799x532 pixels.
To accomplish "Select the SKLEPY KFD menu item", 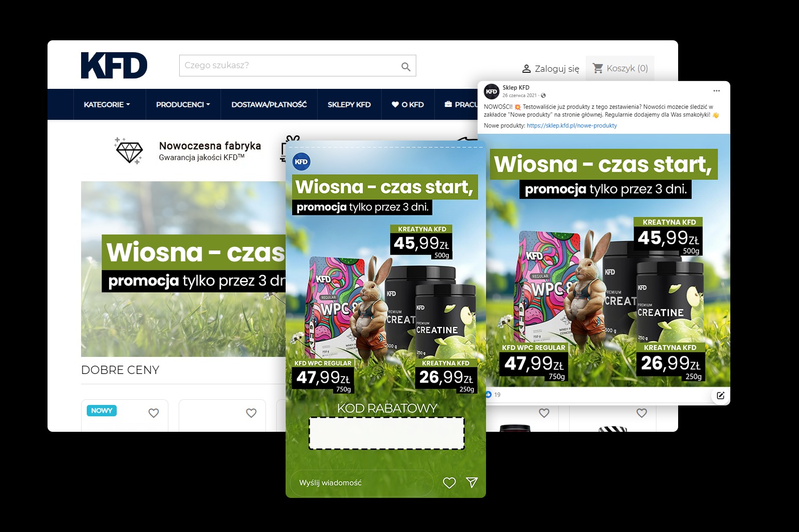I will [349, 104].
